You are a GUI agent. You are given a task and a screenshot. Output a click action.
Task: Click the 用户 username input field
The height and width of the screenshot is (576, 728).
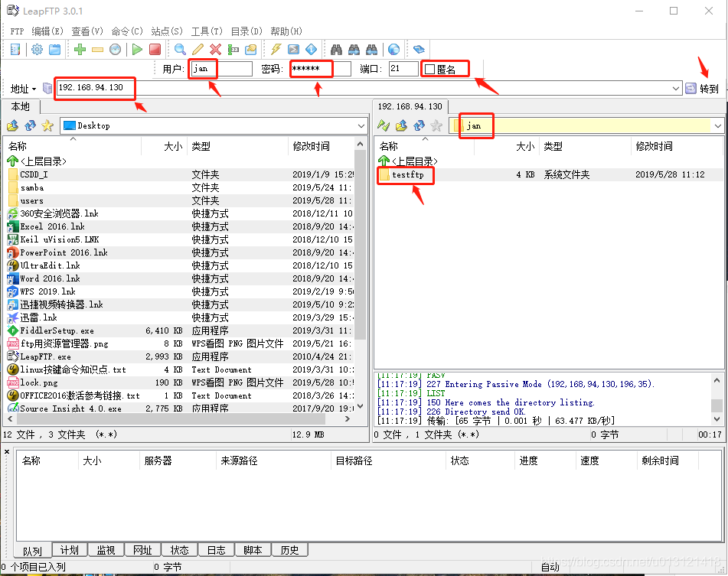[221, 69]
